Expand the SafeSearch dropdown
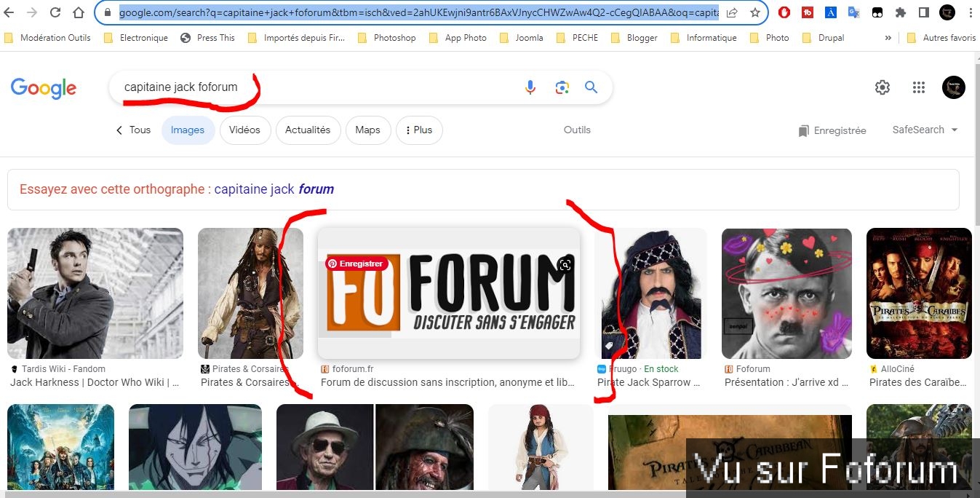This screenshot has width=980, height=498. point(925,130)
